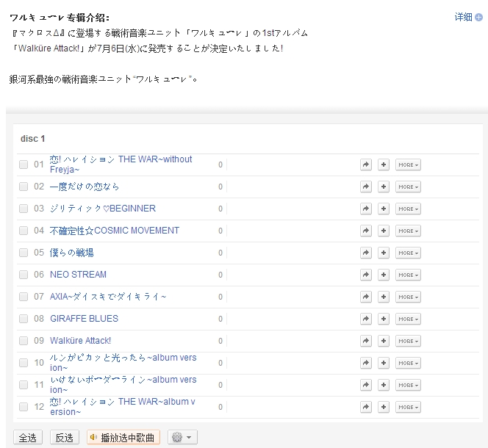Expand album details via 详细 link
The height and width of the screenshot is (448, 488).
tap(468, 17)
